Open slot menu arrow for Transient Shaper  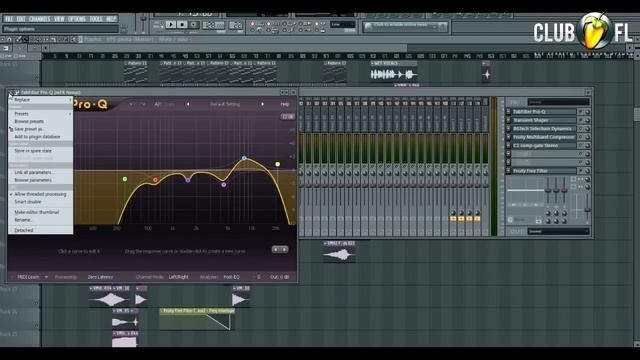[508, 120]
